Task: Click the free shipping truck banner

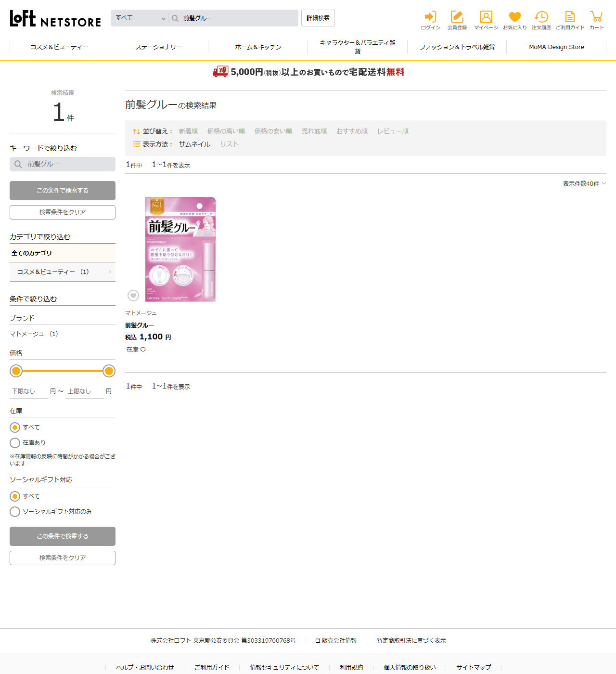Action: (308, 72)
